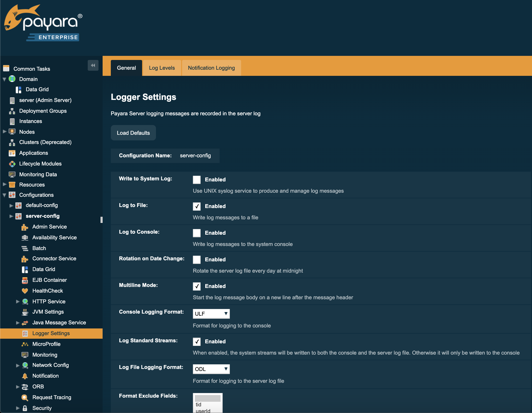
Task: Collapse the sidebar with the double-arrow button
Action: [93, 65]
